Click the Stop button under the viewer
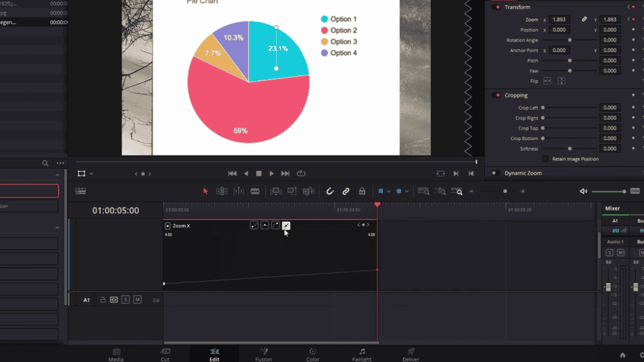Viewport: 644px width, 362px height. coord(258,173)
